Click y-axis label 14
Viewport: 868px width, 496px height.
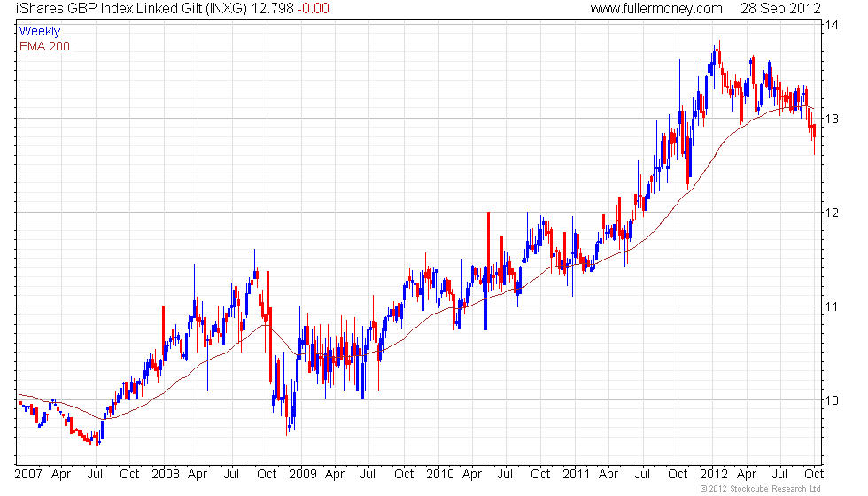point(832,25)
